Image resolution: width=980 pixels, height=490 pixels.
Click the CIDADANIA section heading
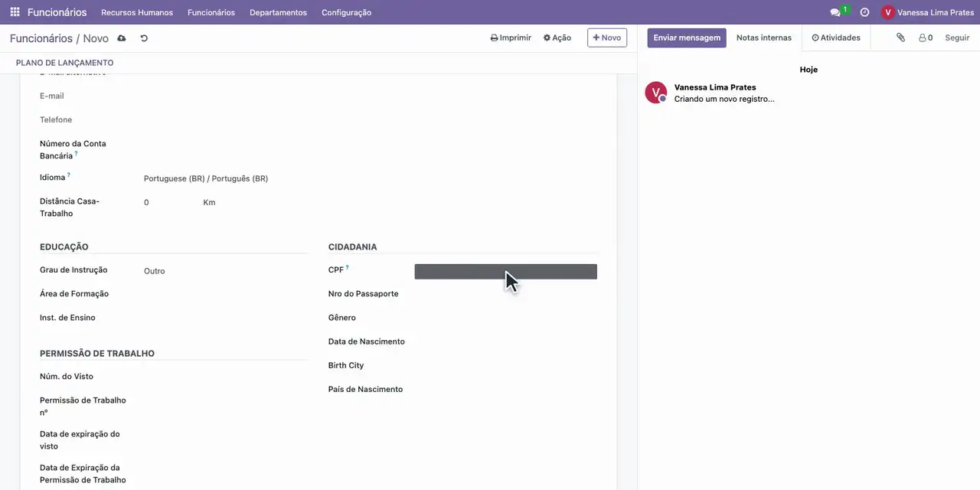[353, 247]
